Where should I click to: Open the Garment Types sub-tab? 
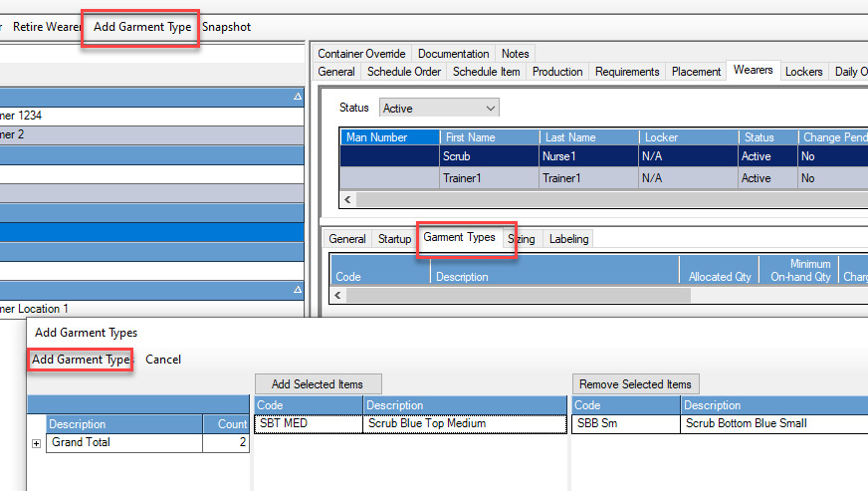point(459,238)
